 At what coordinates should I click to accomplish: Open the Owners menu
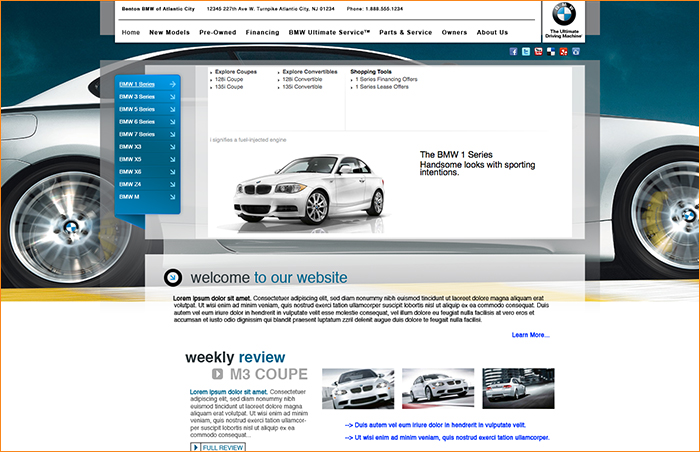tap(454, 32)
